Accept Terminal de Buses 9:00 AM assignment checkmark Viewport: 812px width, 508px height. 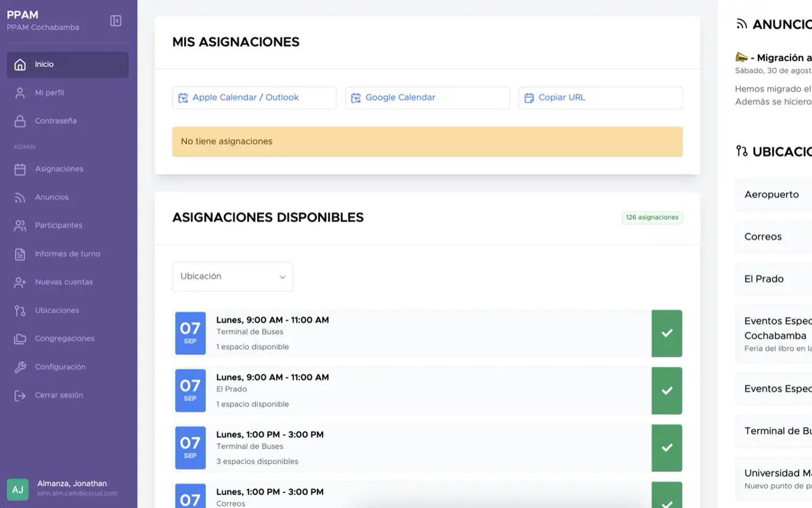coord(667,333)
